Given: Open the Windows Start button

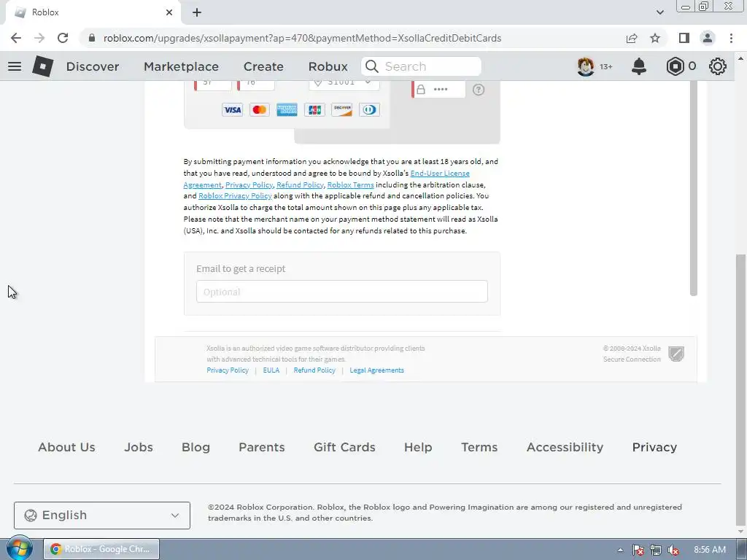Looking at the screenshot, I should point(19,548).
